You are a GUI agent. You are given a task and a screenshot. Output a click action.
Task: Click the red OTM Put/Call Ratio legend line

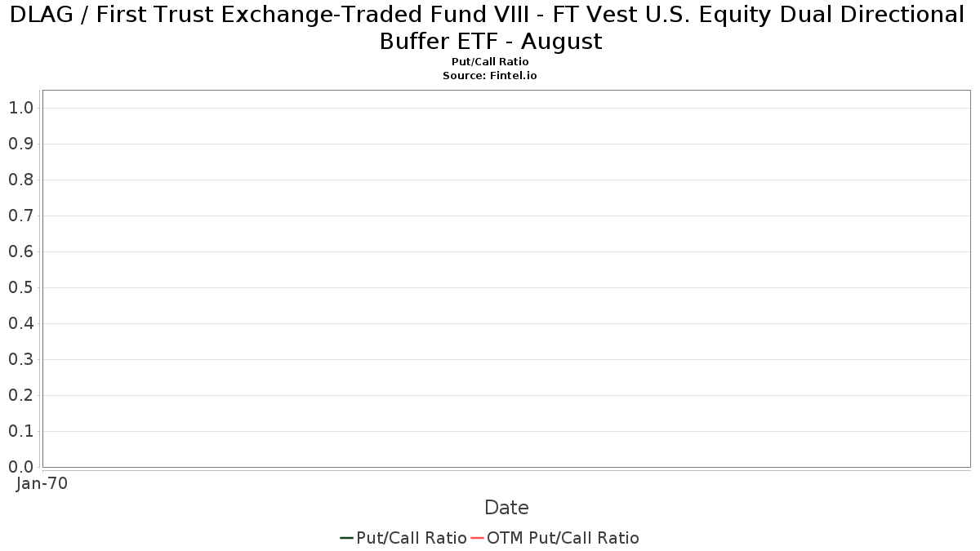(x=477, y=538)
